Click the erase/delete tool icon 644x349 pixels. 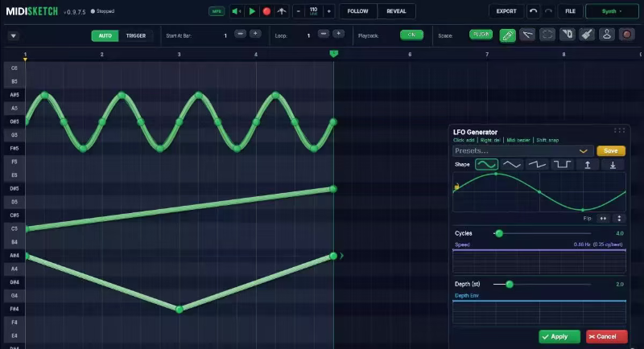[x=568, y=35]
